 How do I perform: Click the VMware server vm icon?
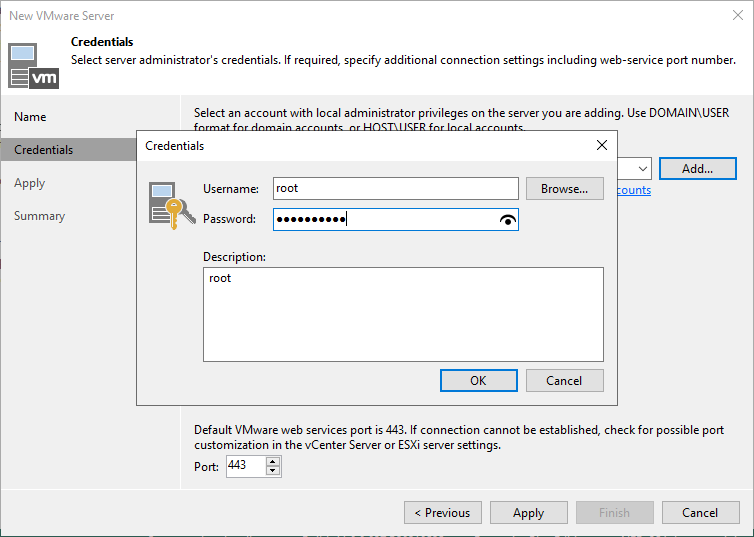33,66
